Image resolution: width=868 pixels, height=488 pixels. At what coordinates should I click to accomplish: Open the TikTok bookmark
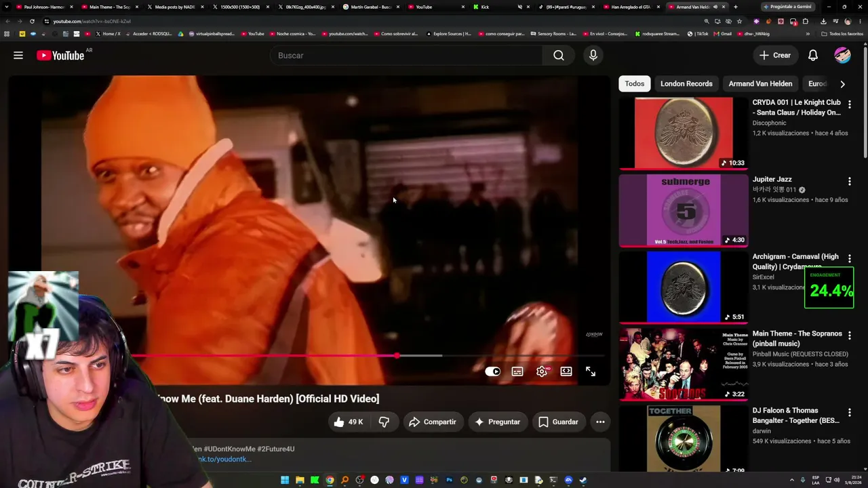tap(698, 33)
